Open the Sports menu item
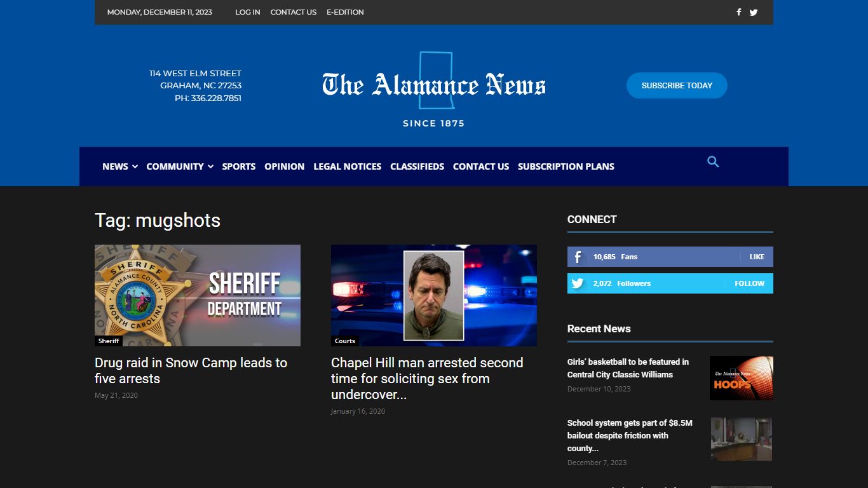Viewport: 868px width, 488px height. pyautogui.click(x=239, y=166)
